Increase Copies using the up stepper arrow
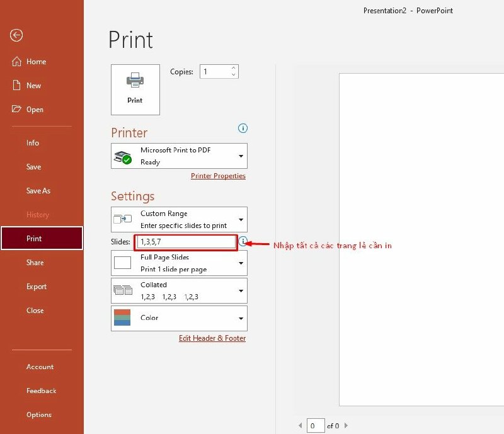504x434 pixels. tap(232, 68)
